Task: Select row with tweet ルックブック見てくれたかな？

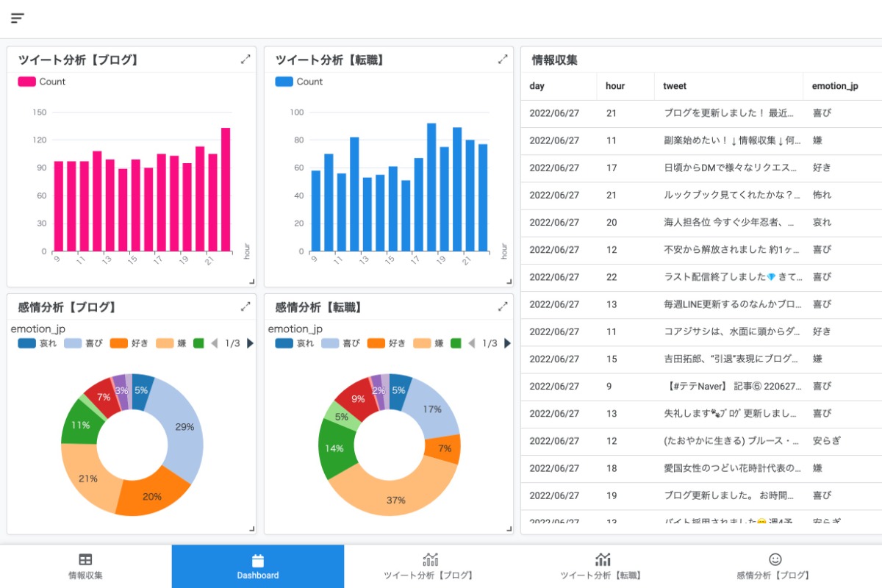Action: (x=701, y=195)
